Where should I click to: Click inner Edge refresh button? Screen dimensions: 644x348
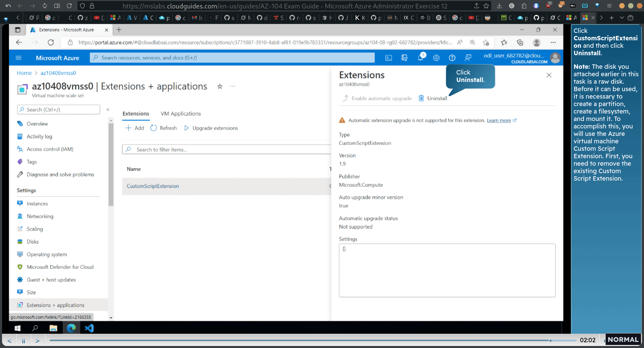click(51, 42)
